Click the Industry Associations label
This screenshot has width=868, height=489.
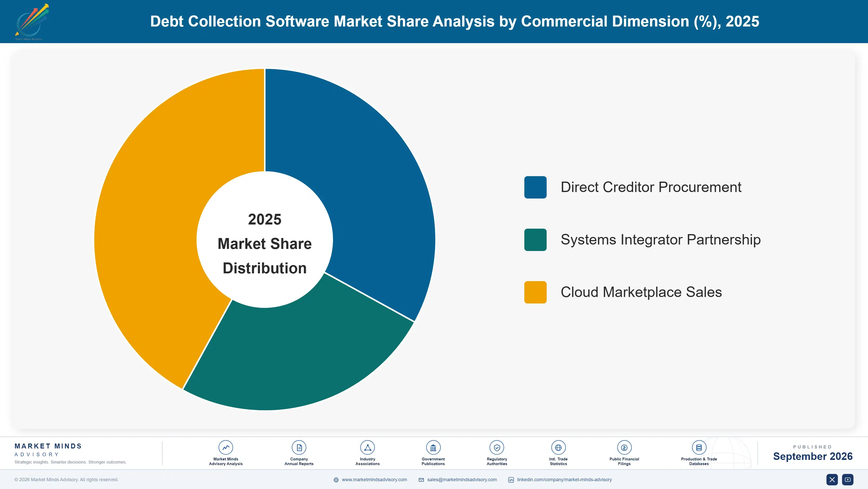click(367, 461)
